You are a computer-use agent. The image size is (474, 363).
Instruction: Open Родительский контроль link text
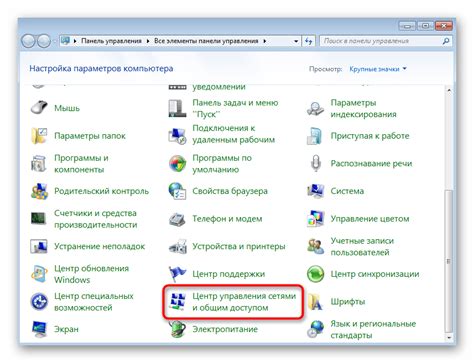[x=101, y=191]
